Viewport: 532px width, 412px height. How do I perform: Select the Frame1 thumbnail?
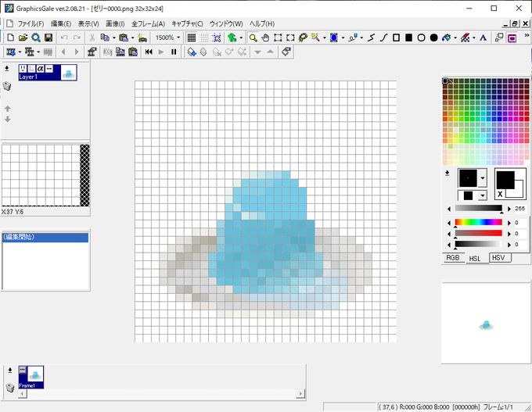click(31, 377)
